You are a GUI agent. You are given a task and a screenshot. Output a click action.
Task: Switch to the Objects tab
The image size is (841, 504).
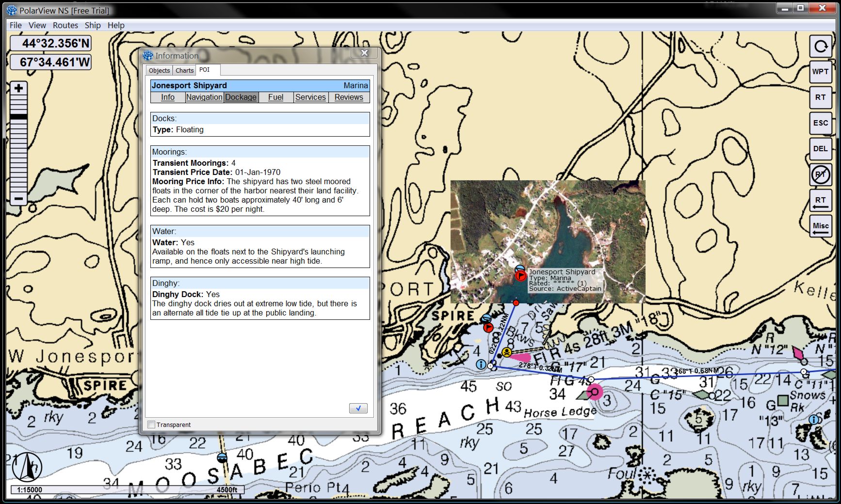coord(159,70)
